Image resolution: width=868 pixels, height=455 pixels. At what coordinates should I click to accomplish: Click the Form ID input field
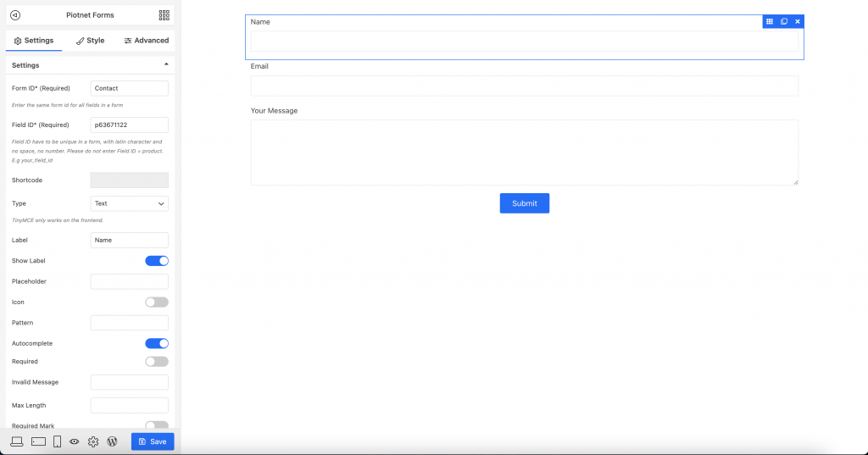click(130, 88)
